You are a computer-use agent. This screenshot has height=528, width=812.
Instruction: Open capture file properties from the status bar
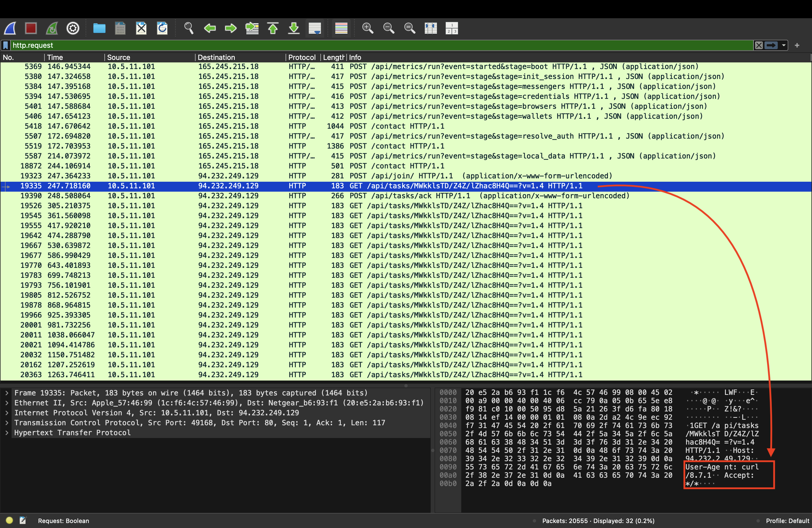click(23, 520)
